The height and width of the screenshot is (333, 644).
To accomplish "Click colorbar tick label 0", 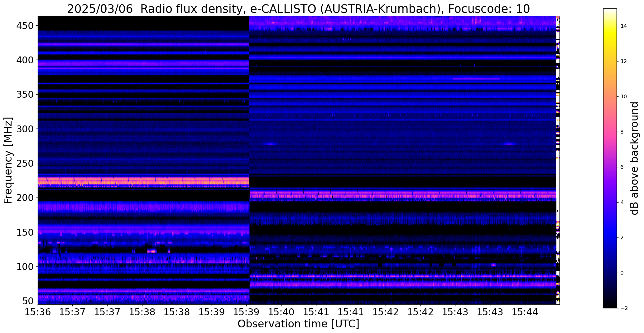I will click(x=622, y=273).
